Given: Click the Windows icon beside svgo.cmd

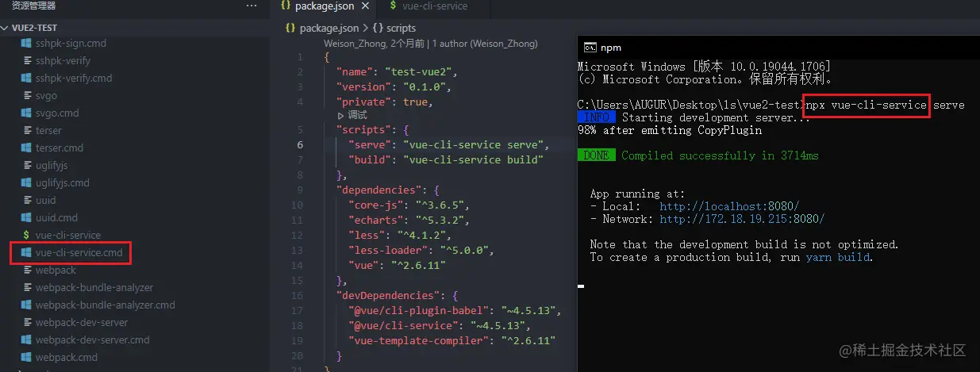Looking at the screenshot, I should [26, 113].
